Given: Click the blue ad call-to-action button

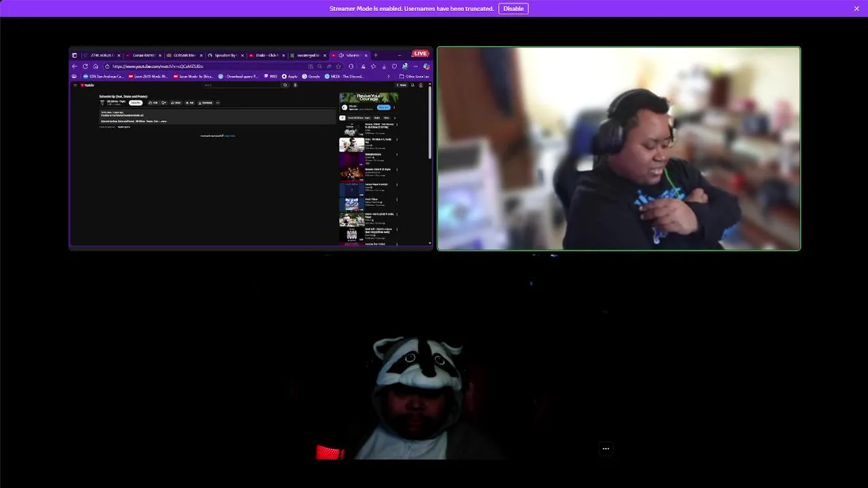Looking at the screenshot, I should (x=384, y=107).
